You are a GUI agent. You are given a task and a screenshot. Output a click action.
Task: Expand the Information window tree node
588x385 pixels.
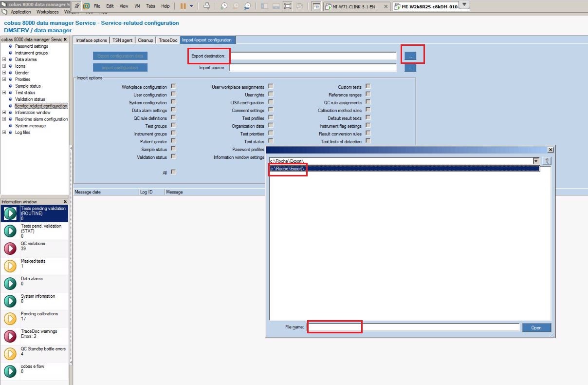4,113
